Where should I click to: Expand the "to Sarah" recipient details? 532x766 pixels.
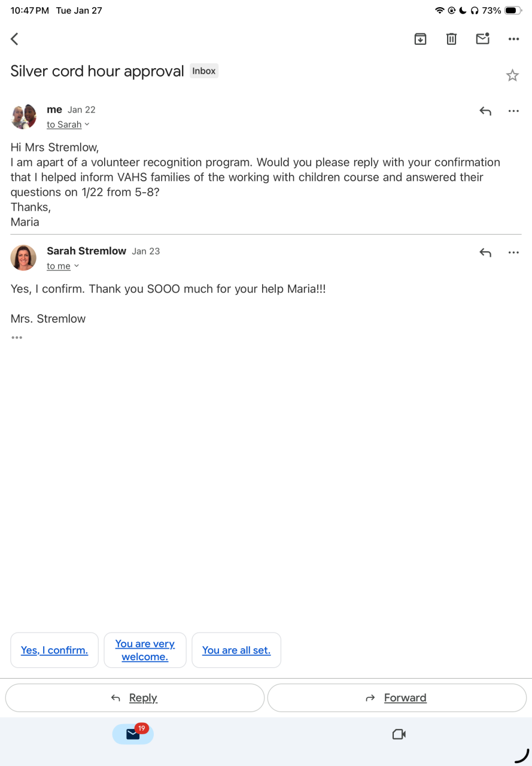(x=68, y=124)
